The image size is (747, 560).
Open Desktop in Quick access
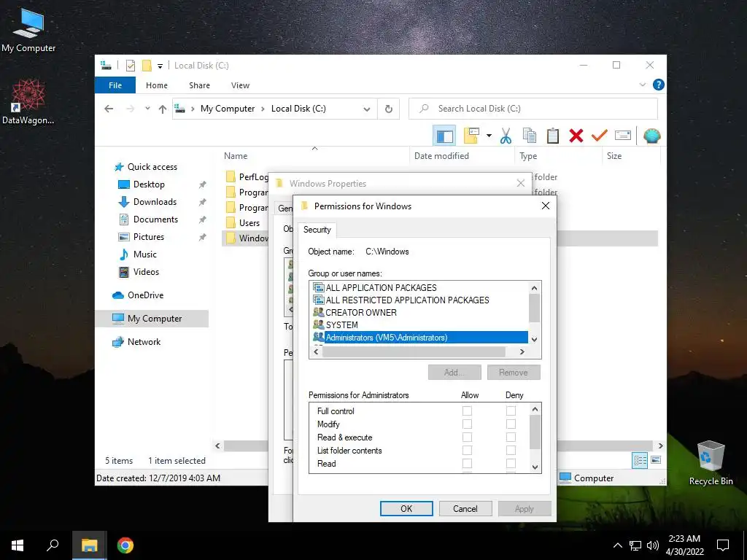tap(149, 184)
